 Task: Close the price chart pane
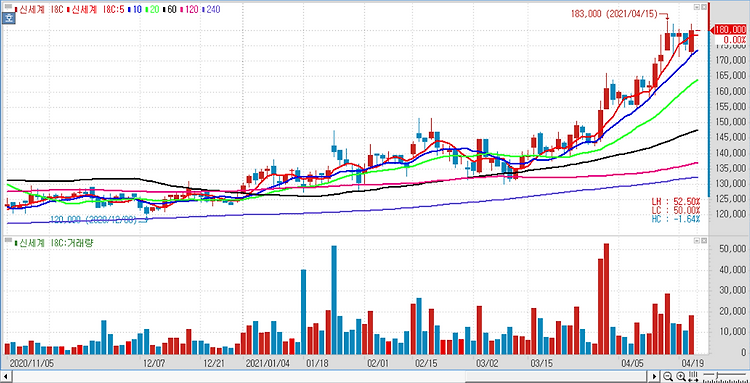704,7
